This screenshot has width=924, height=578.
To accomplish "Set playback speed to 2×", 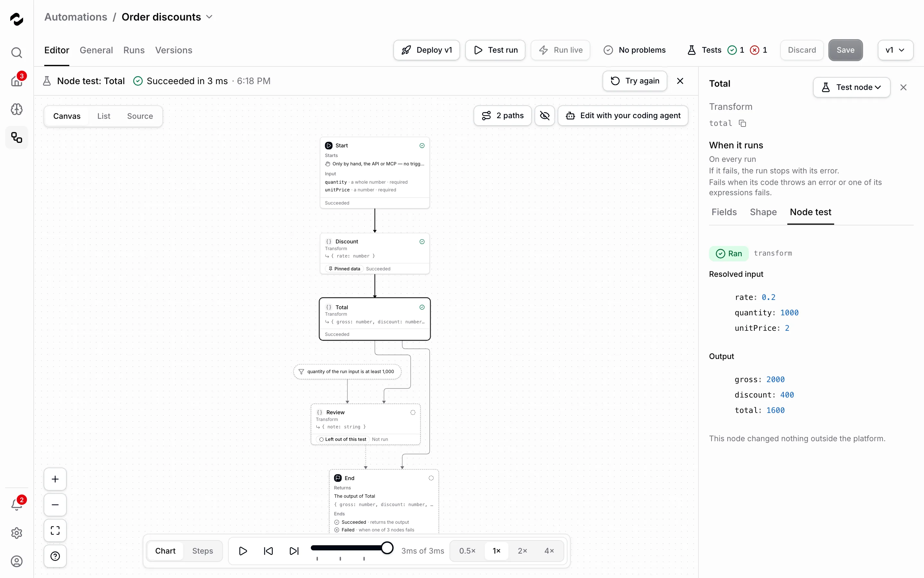I will pyautogui.click(x=522, y=551).
